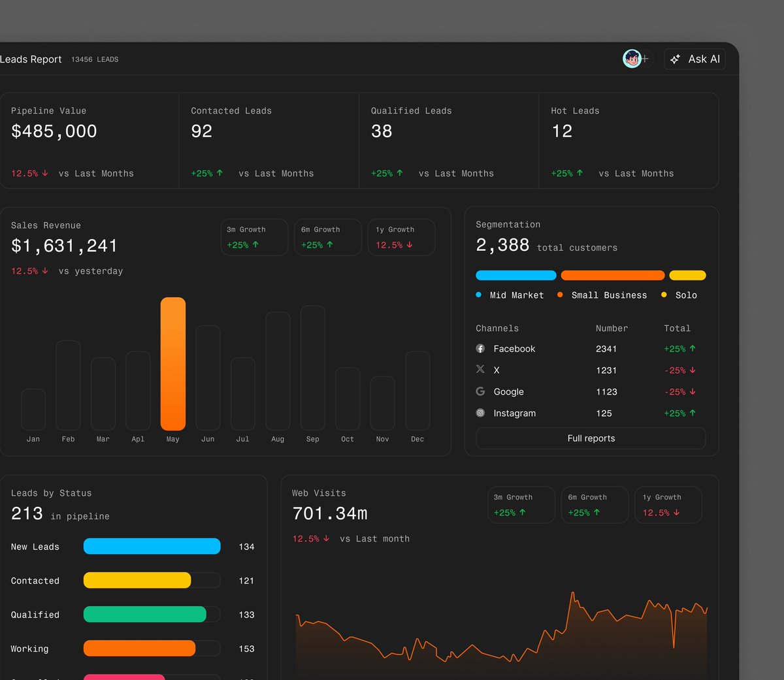The image size is (784, 680).
Task: Click the X channel icon
Action: pos(480,370)
